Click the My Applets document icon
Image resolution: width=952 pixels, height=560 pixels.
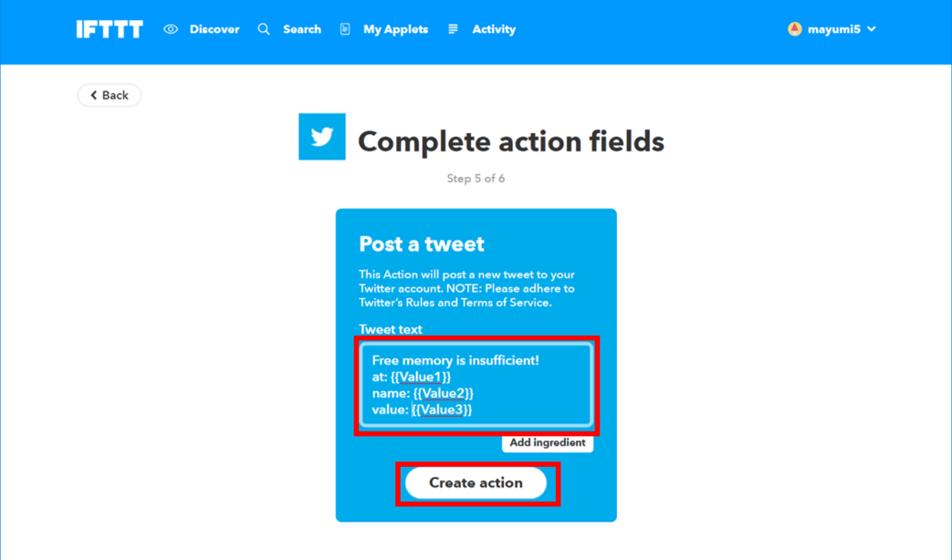pyautogui.click(x=345, y=29)
